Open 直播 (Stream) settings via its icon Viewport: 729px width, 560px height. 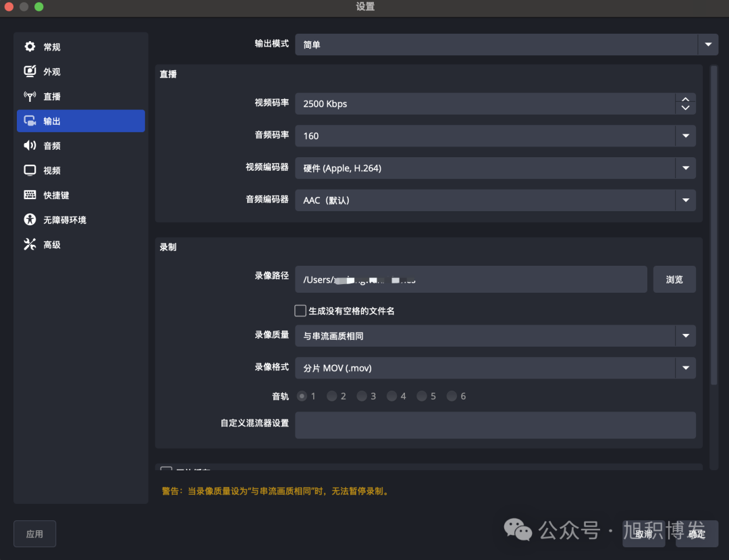tap(30, 96)
